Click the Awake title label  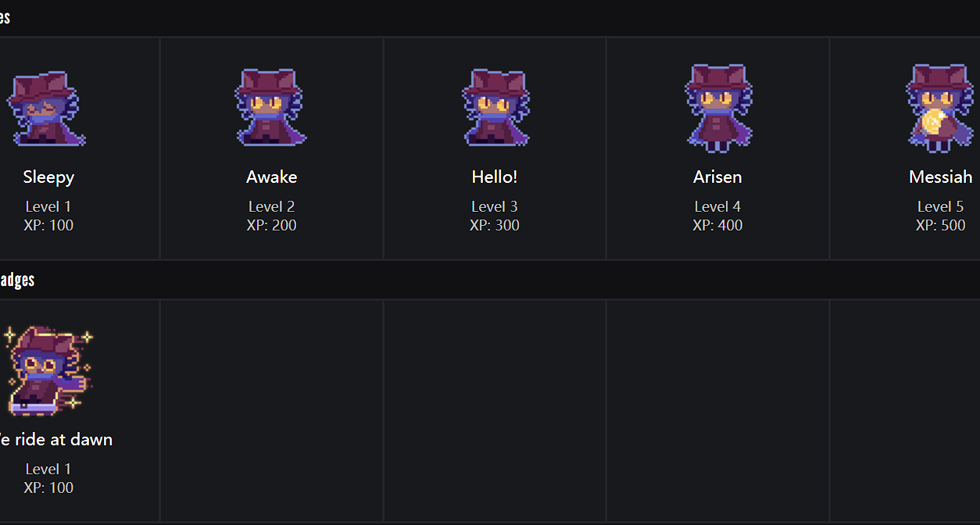[272, 177]
